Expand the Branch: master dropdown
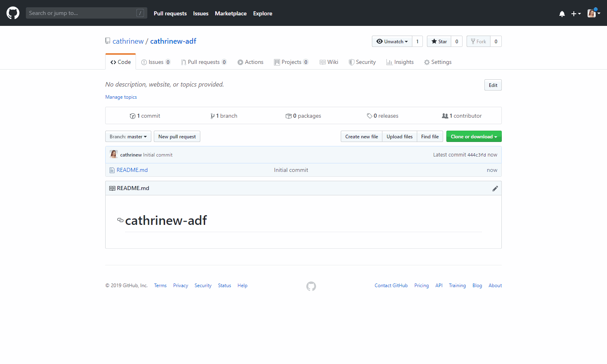The image size is (607, 364). [128, 137]
